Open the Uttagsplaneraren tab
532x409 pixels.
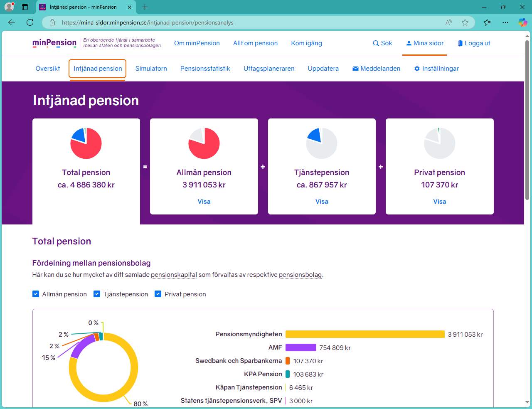[x=269, y=69]
